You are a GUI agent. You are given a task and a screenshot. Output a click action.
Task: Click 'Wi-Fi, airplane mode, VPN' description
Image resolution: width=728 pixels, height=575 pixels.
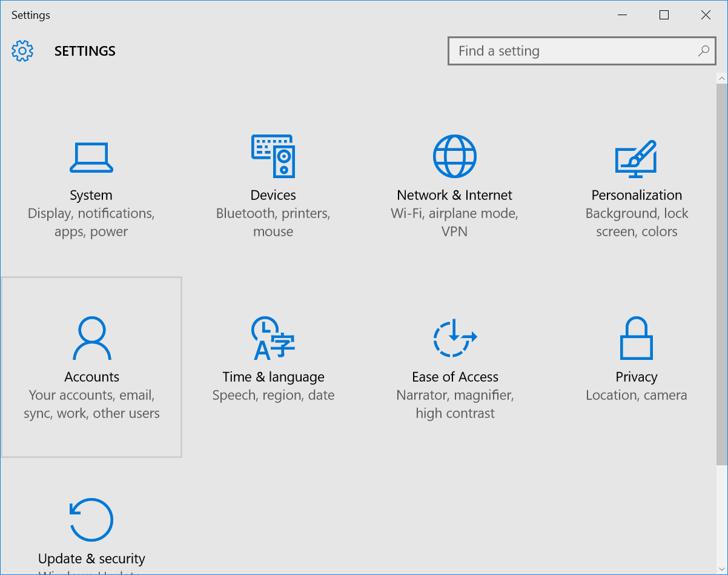coord(455,222)
